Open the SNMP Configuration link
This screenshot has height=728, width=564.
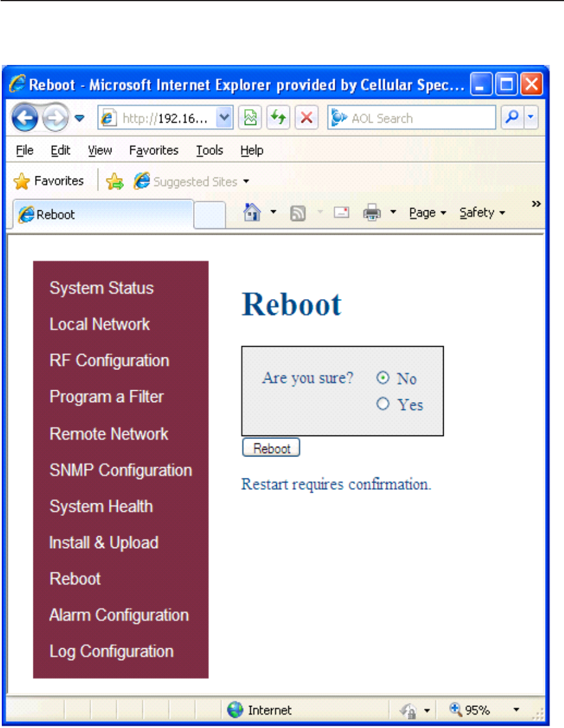pos(121,470)
